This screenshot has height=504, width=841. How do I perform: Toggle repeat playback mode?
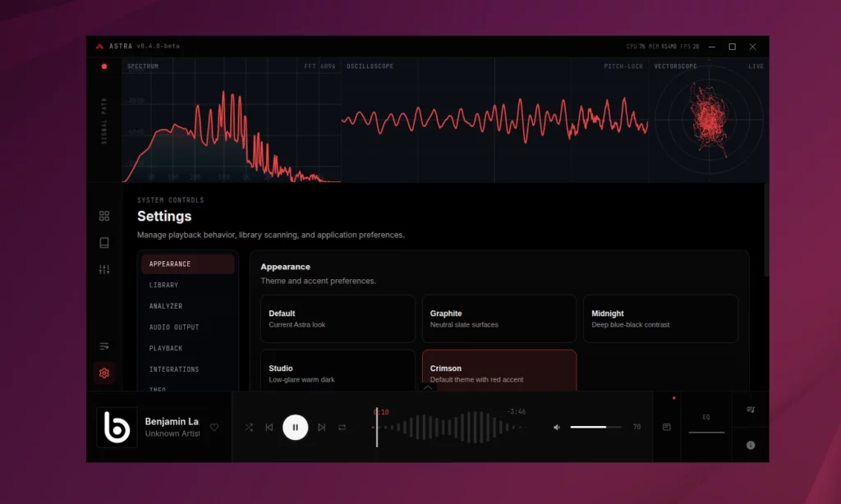342,428
